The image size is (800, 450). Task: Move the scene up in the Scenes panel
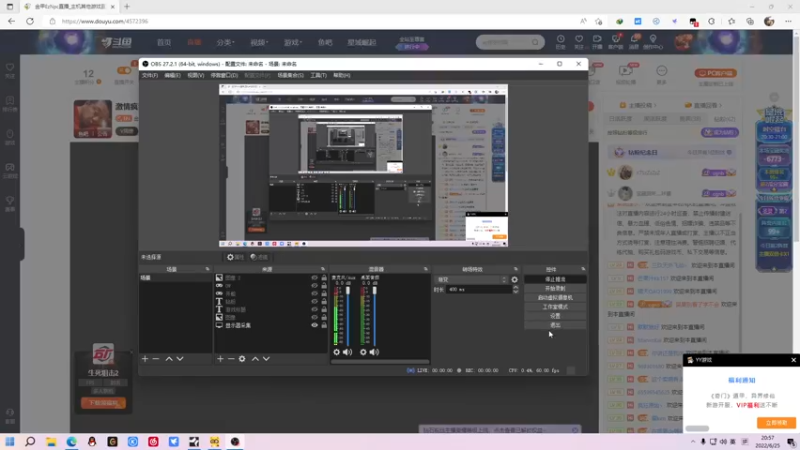click(x=169, y=359)
